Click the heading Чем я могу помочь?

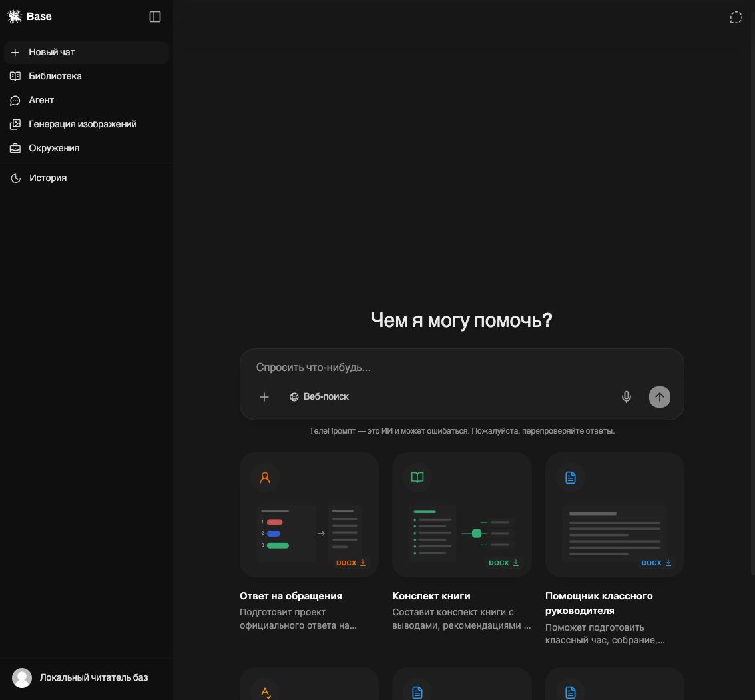tap(461, 320)
